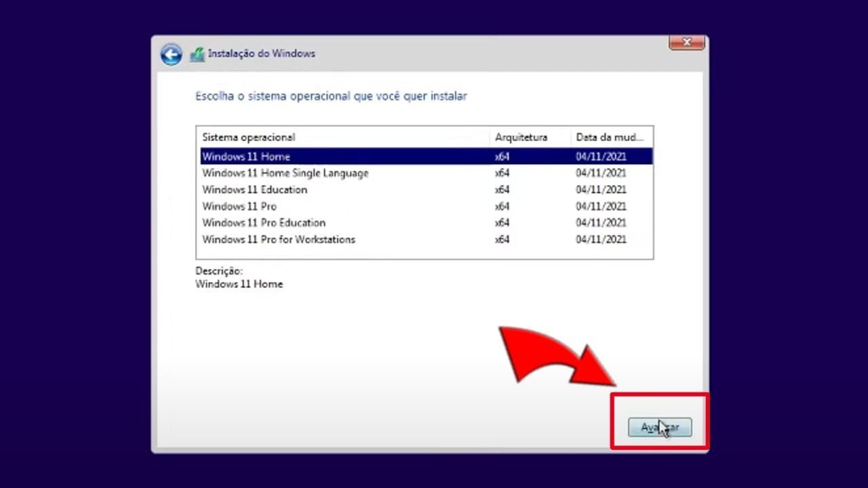Click x64 in the Windows 11 Education row
The height and width of the screenshot is (488, 868).
pyautogui.click(x=502, y=190)
